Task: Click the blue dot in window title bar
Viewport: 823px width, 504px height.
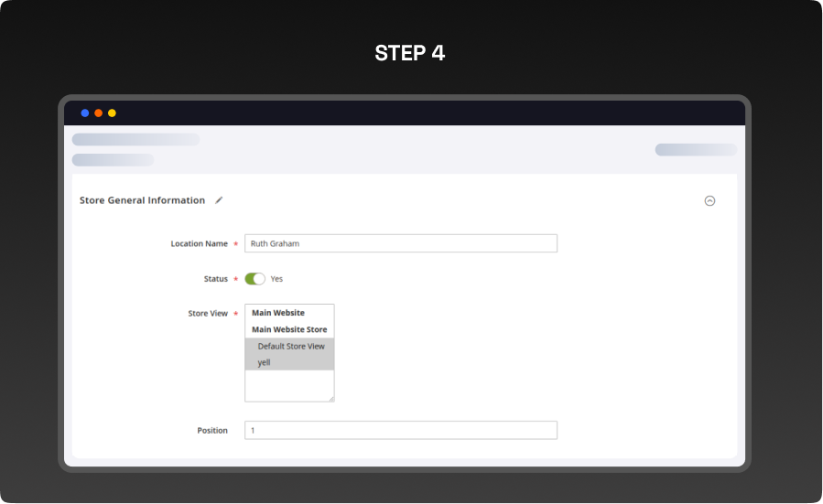Action: point(85,113)
